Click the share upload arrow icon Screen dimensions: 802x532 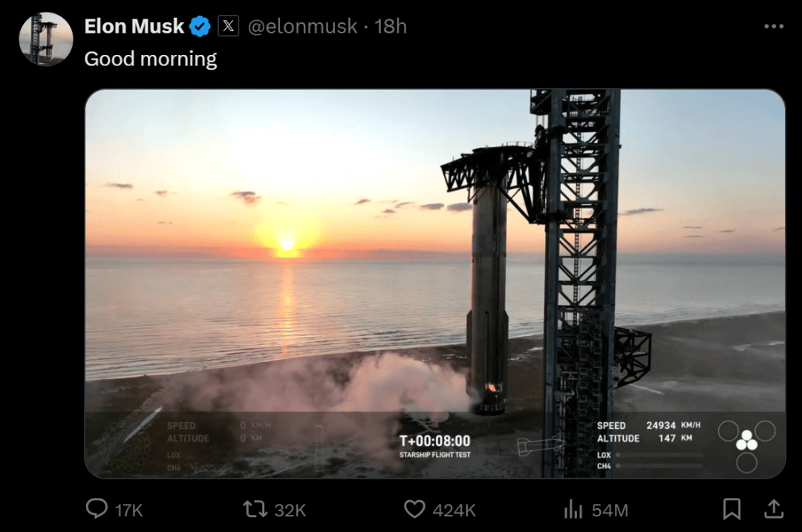(773, 509)
